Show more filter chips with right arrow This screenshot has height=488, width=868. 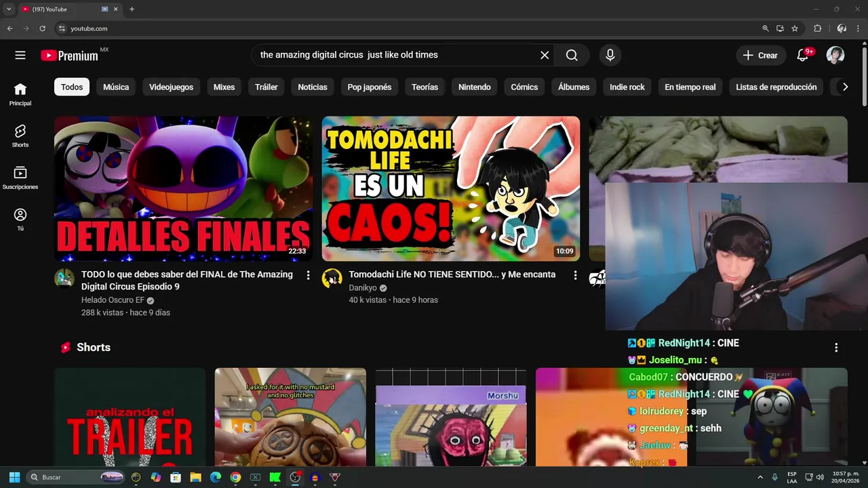[845, 87]
